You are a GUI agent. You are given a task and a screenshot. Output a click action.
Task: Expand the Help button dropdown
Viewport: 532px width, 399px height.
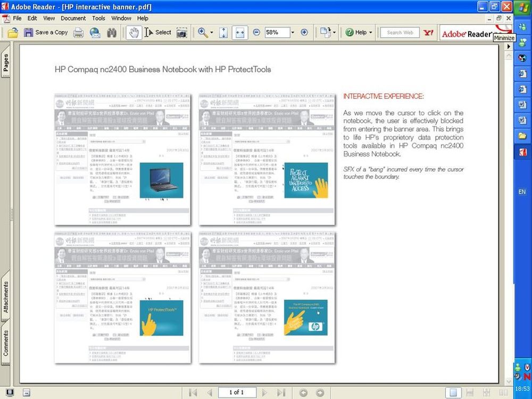371,32
